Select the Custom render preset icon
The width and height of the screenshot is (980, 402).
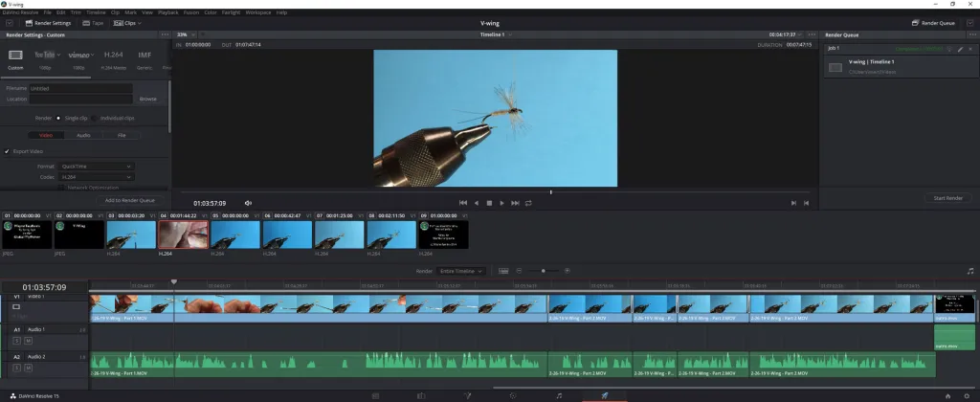(15, 56)
